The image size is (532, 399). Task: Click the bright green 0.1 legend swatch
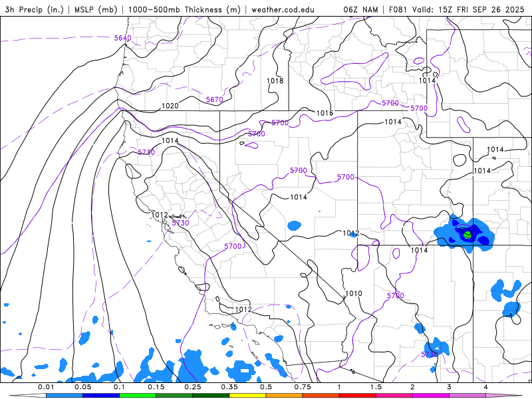(x=138, y=396)
